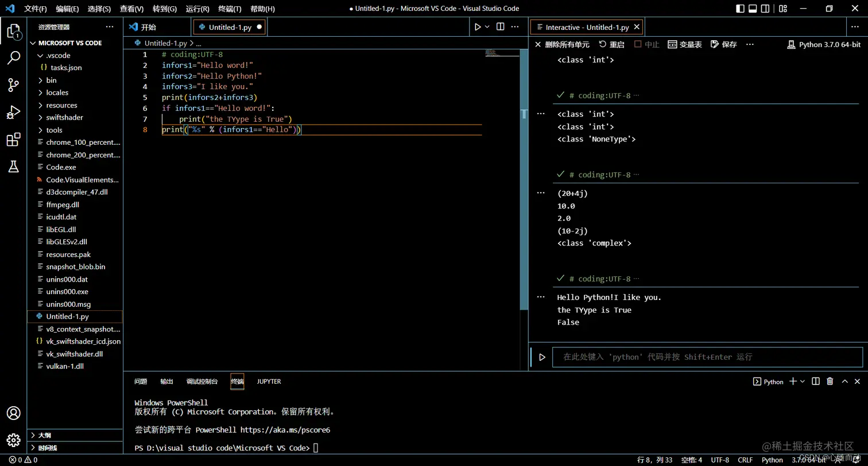Expand the resources folder

[61, 105]
